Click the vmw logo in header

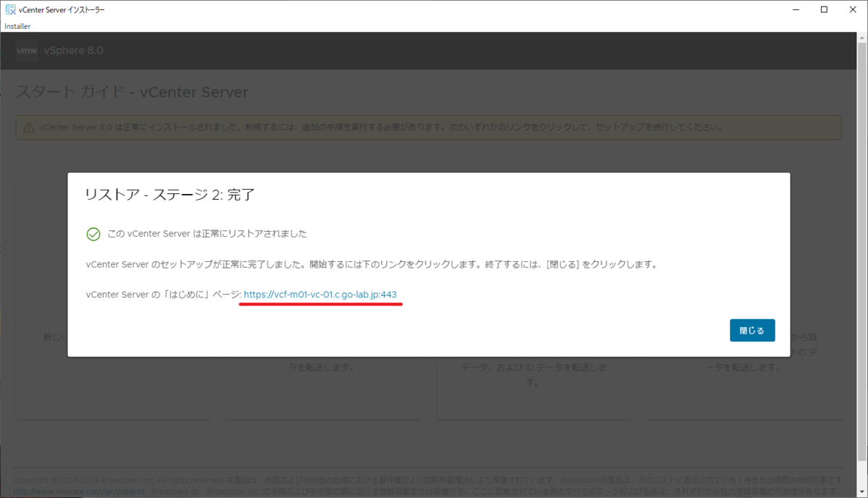click(27, 51)
